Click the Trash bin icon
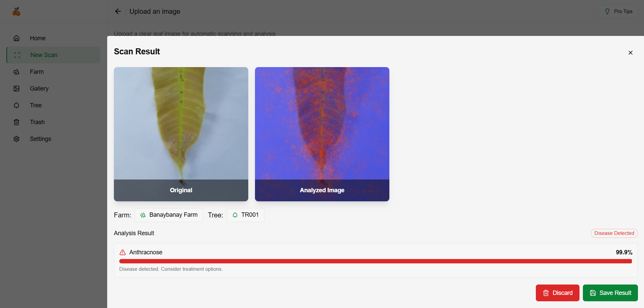 pyautogui.click(x=16, y=122)
